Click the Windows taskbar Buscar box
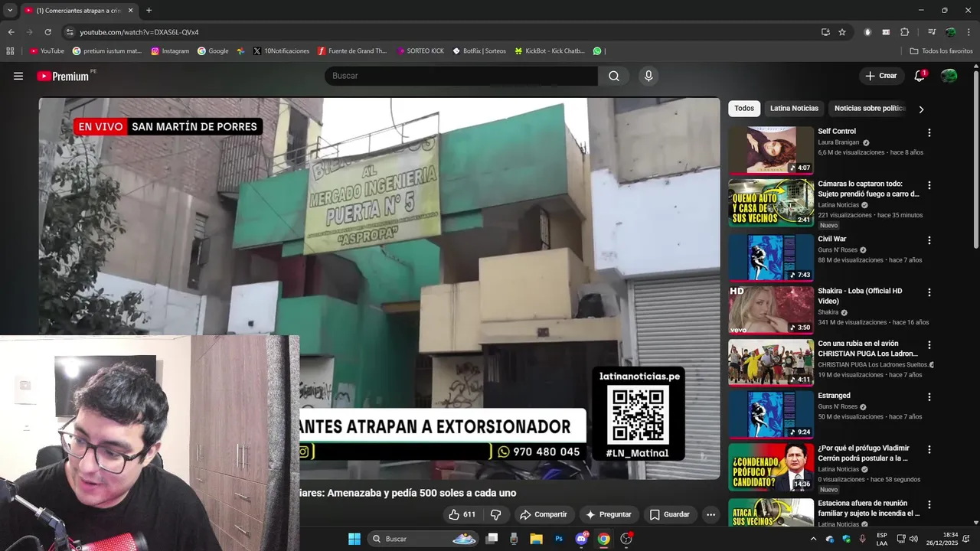 pos(423,539)
